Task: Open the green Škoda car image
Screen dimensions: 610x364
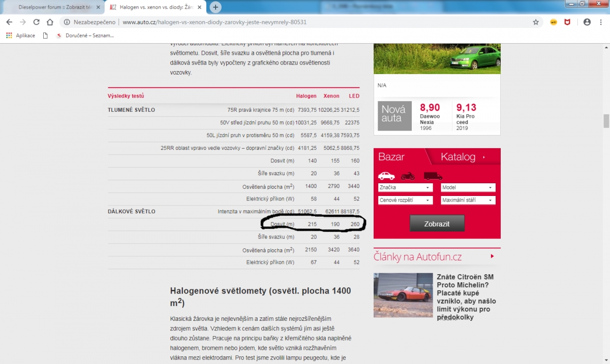Action: [x=437, y=59]
